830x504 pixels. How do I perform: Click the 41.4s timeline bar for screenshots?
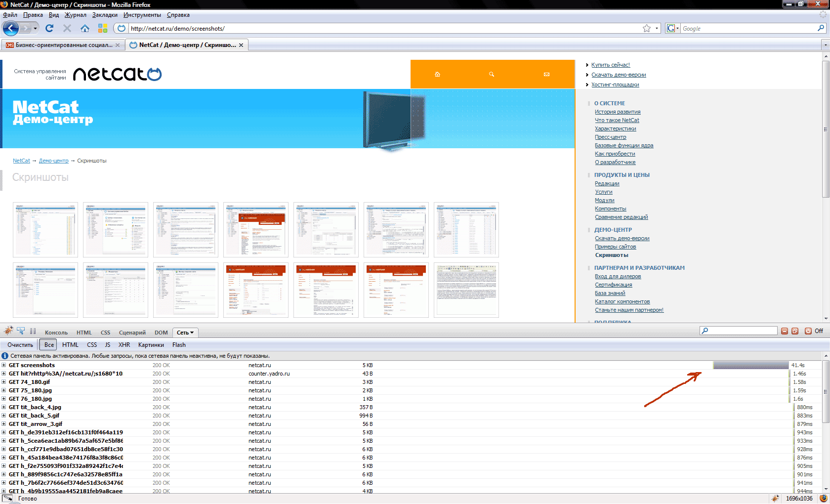[x=750, y=366]
